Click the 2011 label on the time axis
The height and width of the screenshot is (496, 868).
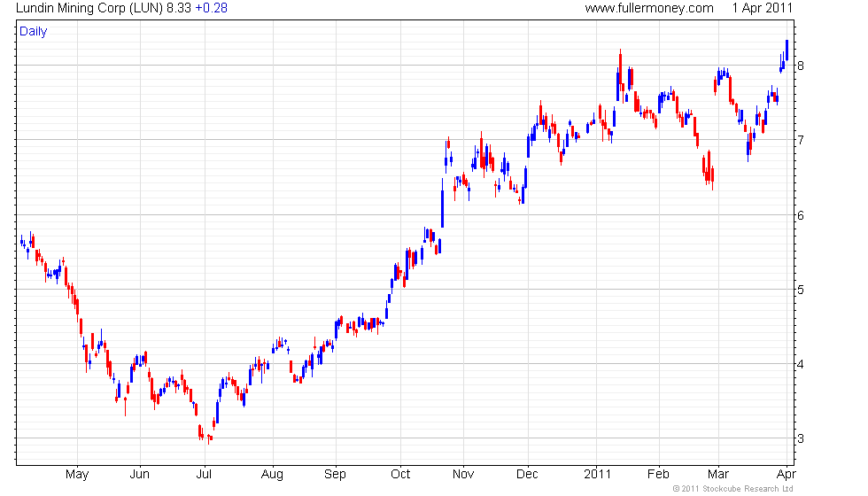pos(597,474)
